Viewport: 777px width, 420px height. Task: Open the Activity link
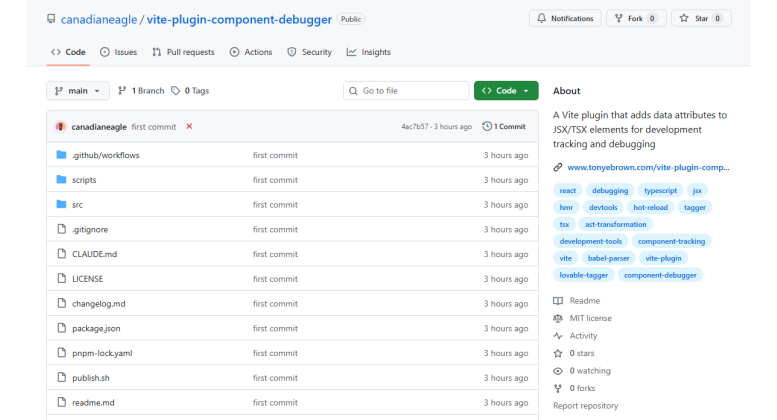click(x=575, y=336)
